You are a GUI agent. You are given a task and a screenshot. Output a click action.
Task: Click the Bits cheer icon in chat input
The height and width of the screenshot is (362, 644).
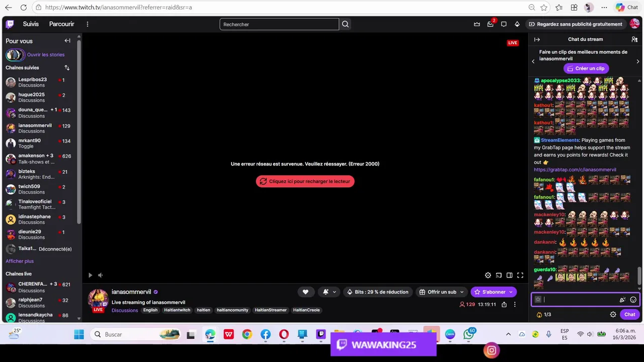click(x=622, y=300)
